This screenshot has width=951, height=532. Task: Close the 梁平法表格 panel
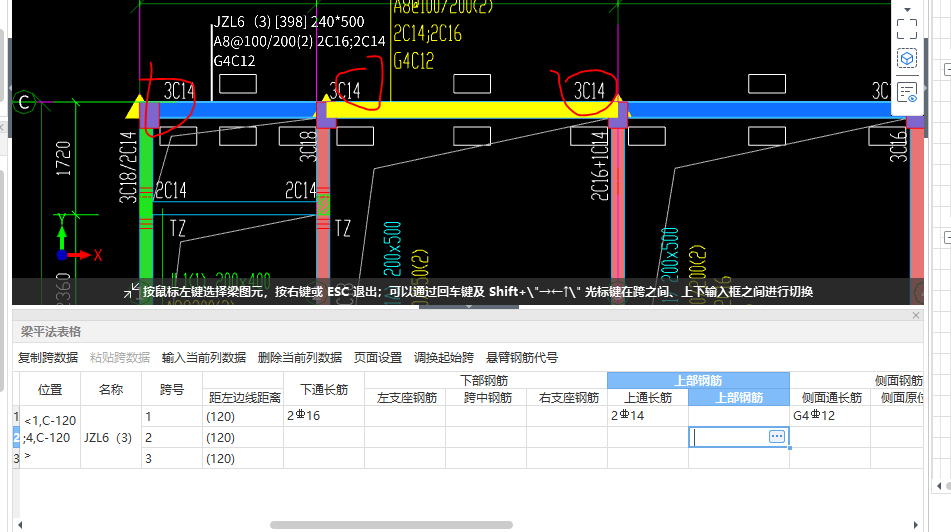916,315
